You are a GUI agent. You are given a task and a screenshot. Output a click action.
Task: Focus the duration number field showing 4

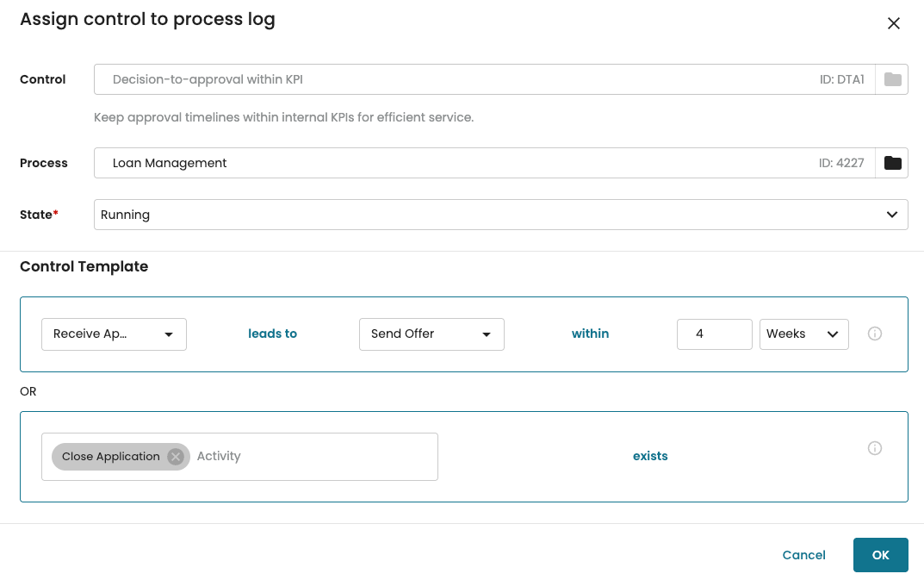pyautogui.click(x=714, y=334)
